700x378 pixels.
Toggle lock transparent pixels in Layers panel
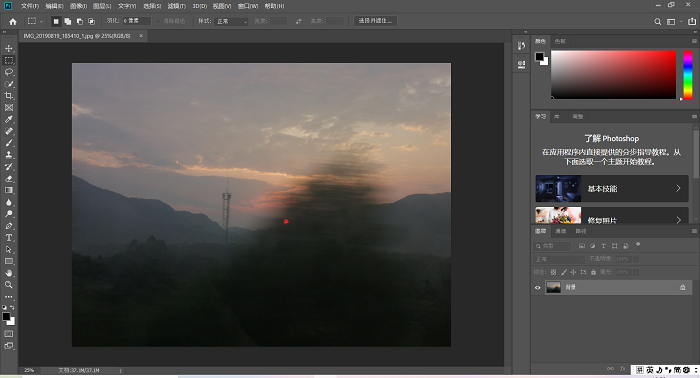coord(554,272)
